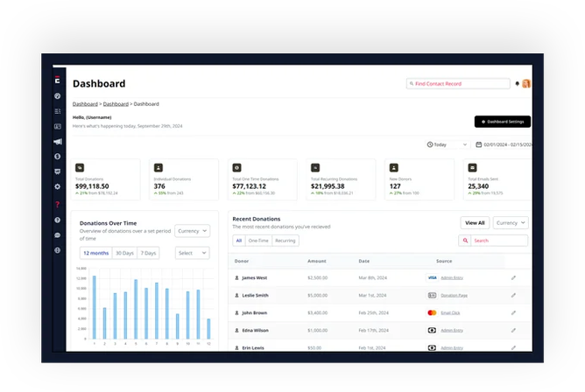Select the 30 Days time range
This screenshot has height=392, width=585.
(x=125, y=253)
